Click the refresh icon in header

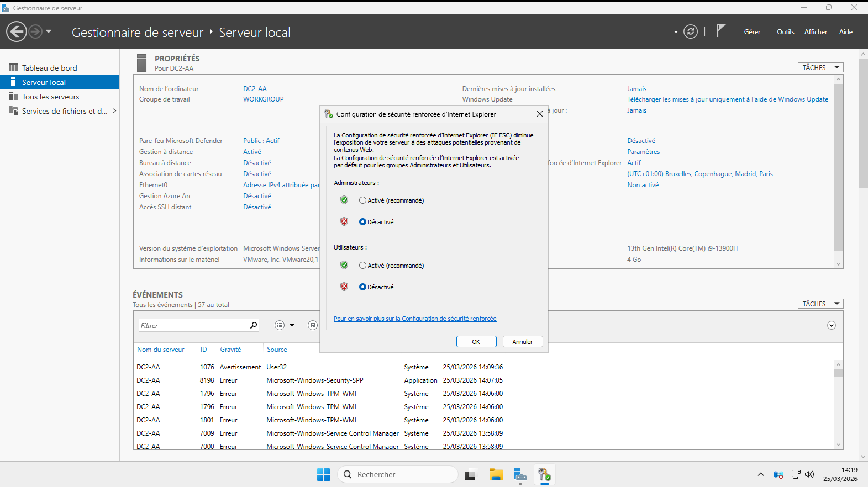(691, 31)
